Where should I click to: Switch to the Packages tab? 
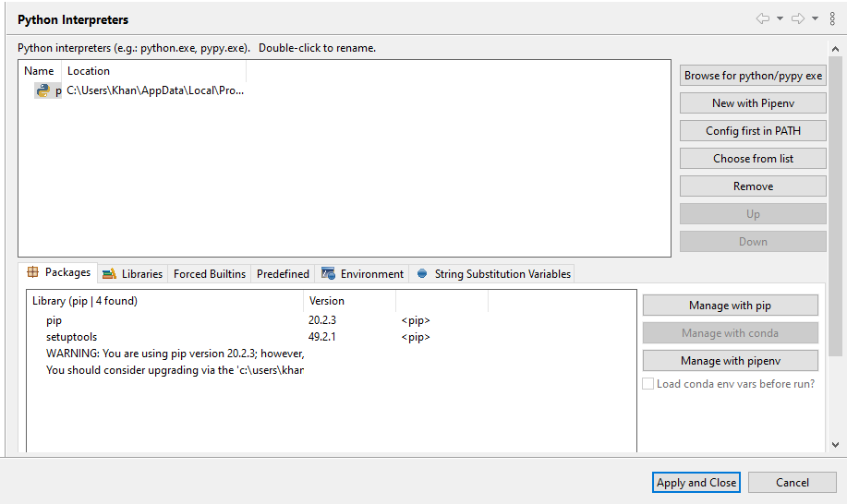pyautogui.click(x=58, y=272)
